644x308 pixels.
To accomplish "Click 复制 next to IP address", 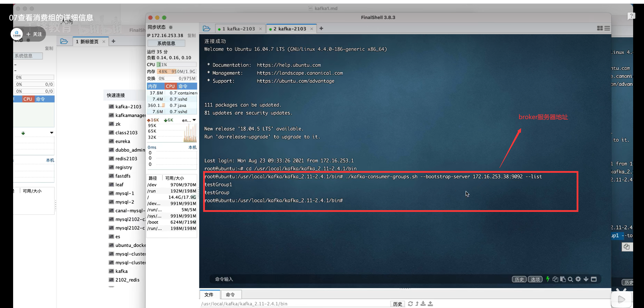I will tap(192, 36).
